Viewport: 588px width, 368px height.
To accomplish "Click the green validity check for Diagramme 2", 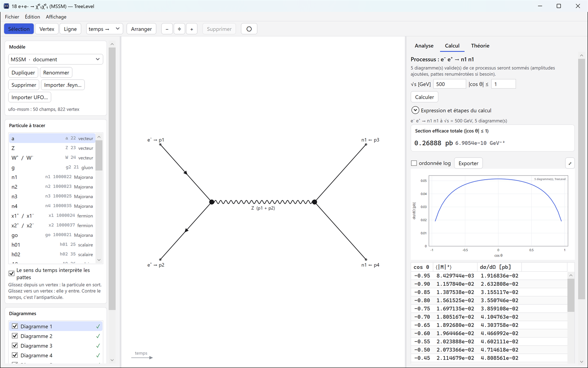I will [x=98, y=336].
